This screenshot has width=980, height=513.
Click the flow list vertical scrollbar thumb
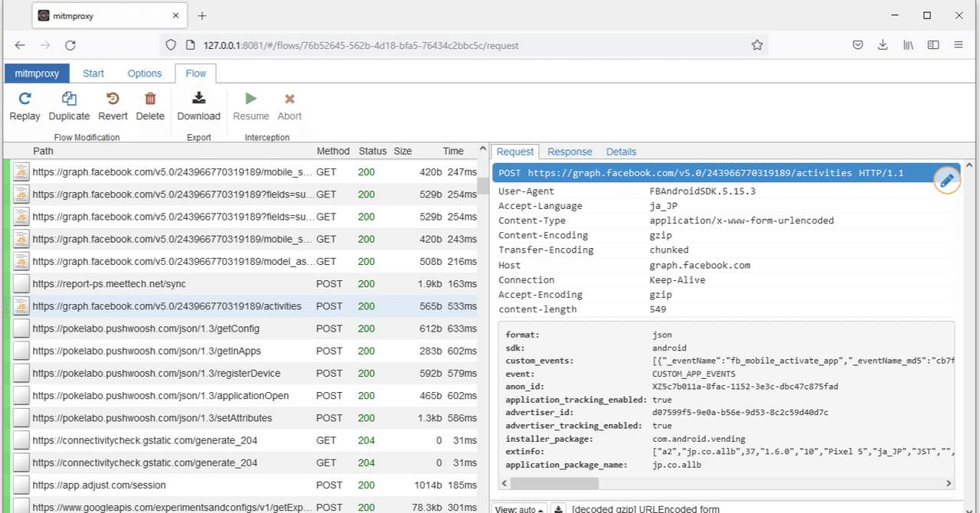(483, 186)
